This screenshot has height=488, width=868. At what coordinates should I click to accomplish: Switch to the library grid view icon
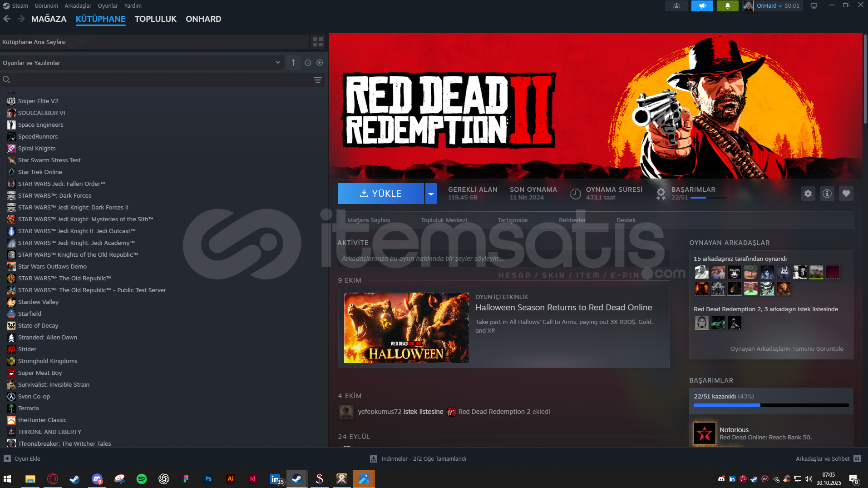coord(318,42)
